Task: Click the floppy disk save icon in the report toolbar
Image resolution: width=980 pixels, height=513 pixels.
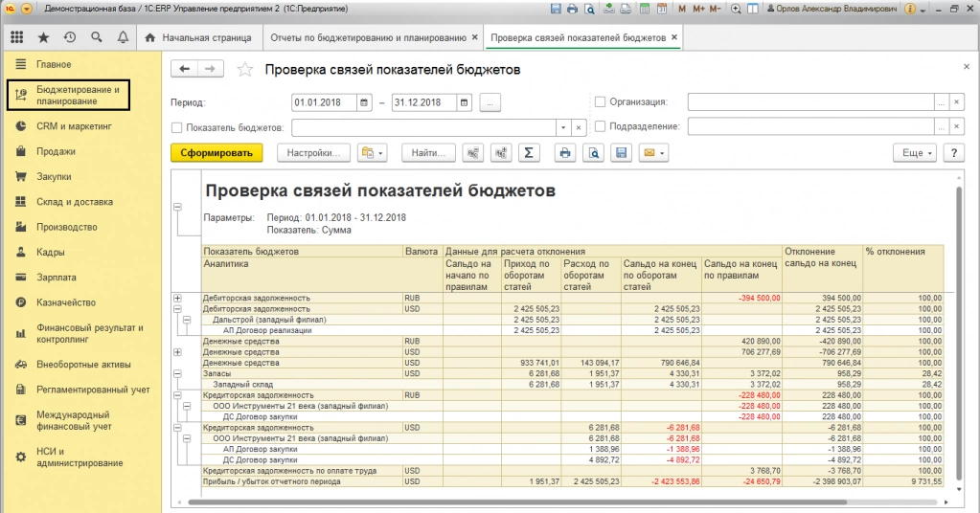Action: coord(621,153)
